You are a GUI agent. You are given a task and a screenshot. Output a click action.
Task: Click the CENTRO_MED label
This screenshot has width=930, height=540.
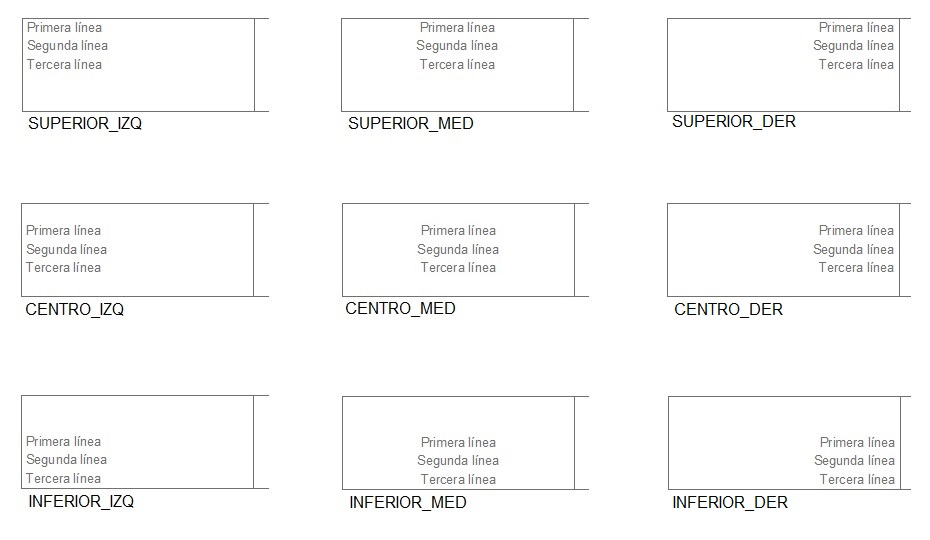click(x=400, y=309)
